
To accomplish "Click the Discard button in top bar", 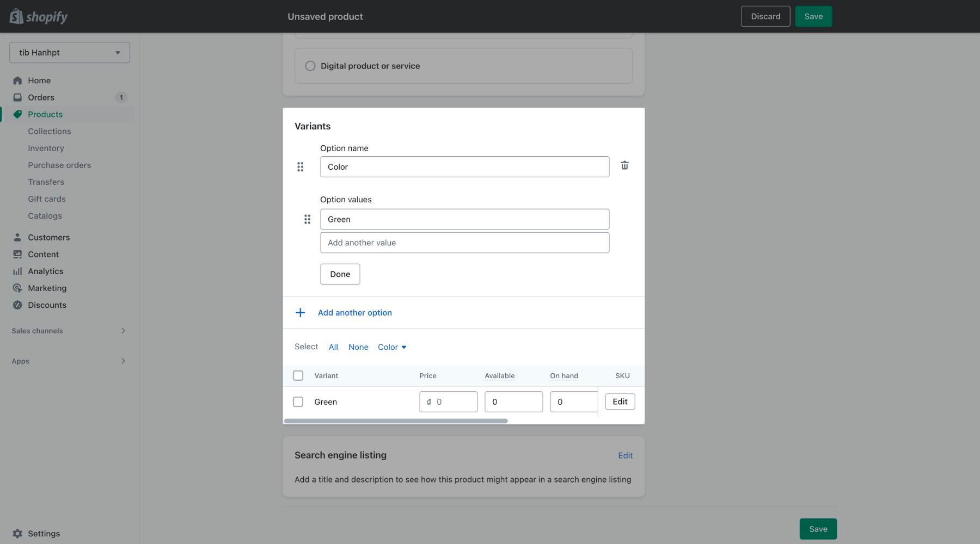I will pyautogui.click(x=765, y=16).
